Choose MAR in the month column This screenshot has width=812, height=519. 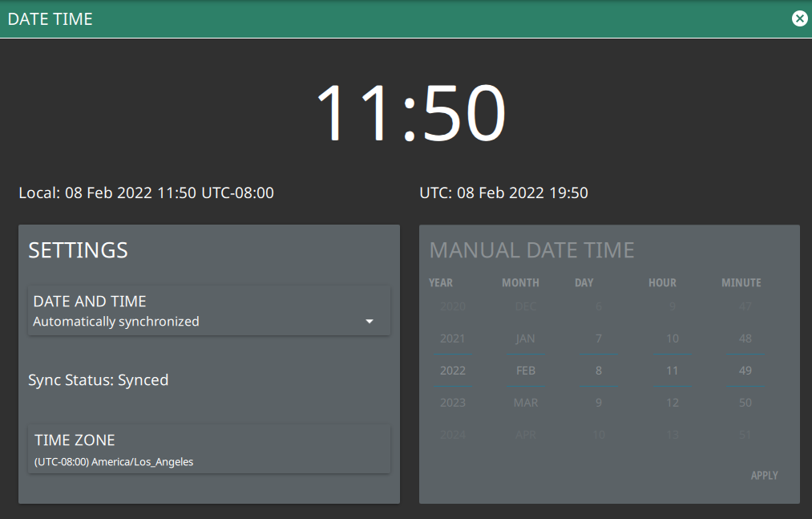(x=526, y=403)
